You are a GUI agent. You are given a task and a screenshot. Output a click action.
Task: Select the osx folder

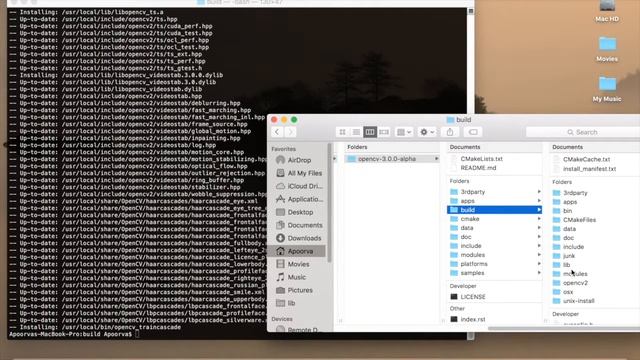(568, 292)
